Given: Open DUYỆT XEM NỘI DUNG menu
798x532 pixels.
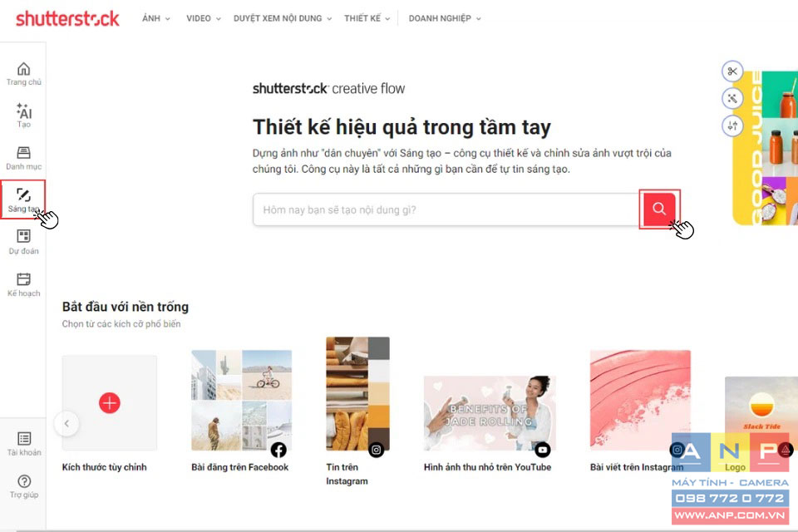Looking at the screenshot, I should pyautogui.click(x=283, y=18).
